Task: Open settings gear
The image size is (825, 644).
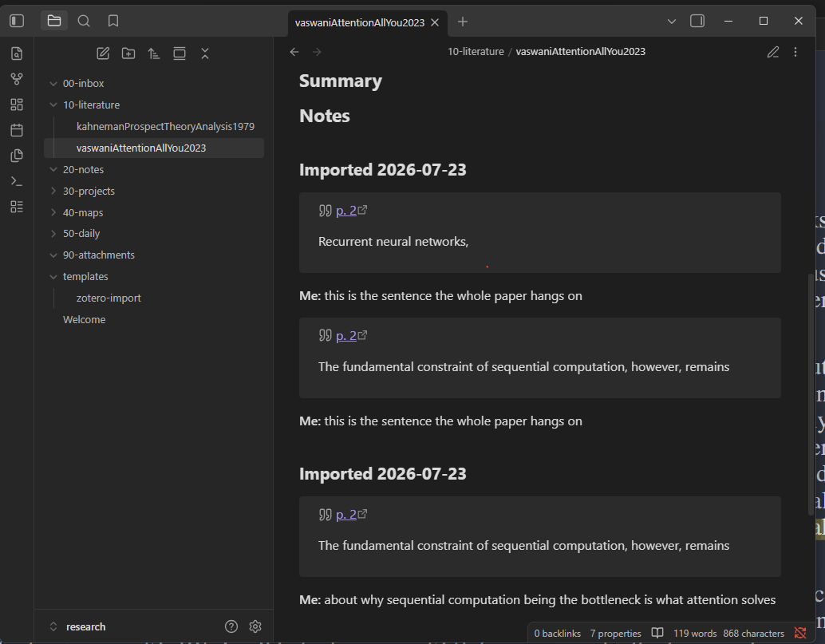Action: (255, 626)
